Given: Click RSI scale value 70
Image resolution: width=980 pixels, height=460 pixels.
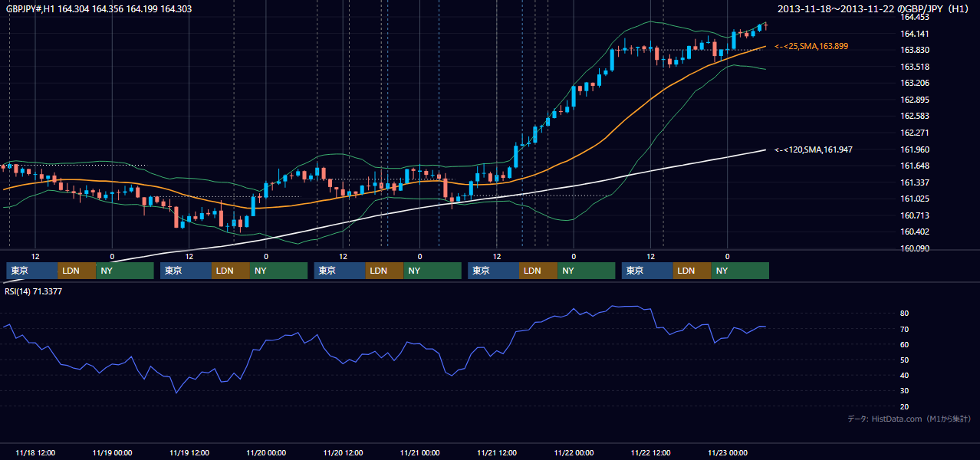Looking at the screenshot, I should pos(905,329).
